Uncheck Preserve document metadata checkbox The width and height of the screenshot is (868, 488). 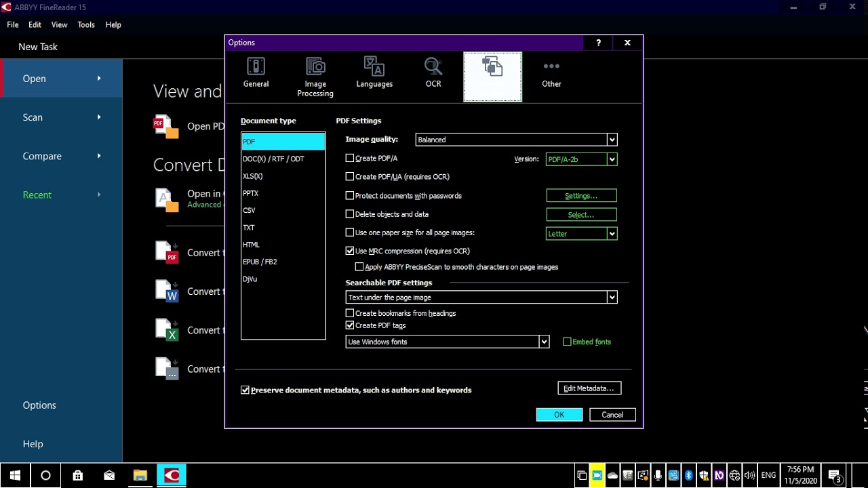245,390
